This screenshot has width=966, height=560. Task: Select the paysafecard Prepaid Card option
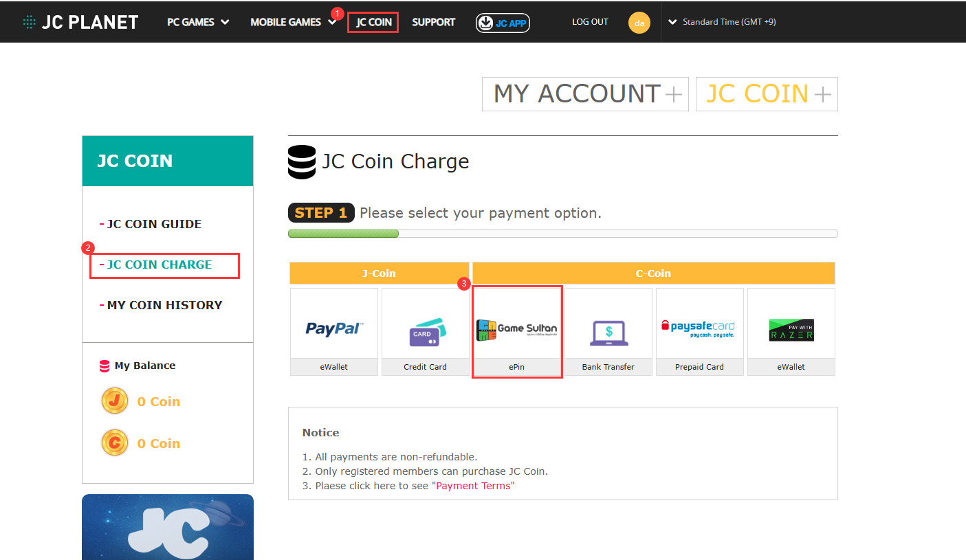pos(699,331)
